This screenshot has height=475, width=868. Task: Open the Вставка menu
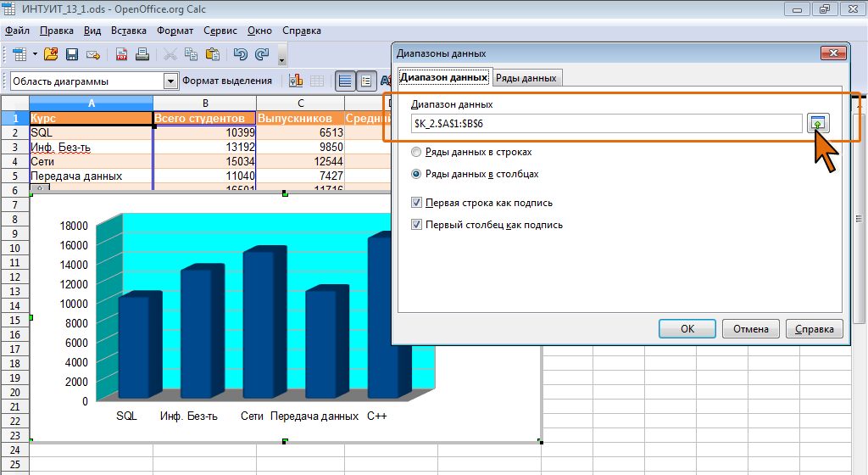pos(129,31)
